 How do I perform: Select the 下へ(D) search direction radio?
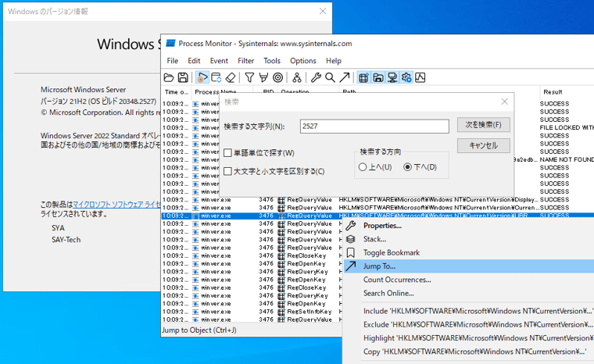point(407,167)
